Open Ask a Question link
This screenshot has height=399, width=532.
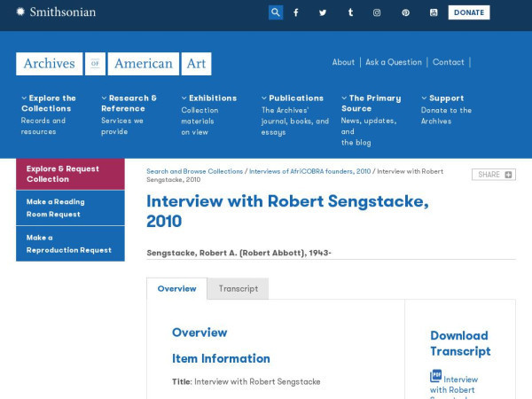[394, 62]
